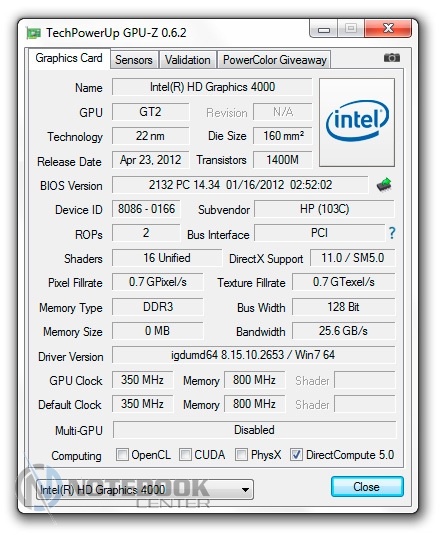The width and height of the screenshot is (443, 535).
Task: Switch to the Sensors tab
Action: pyautogui.click(x=134, y=60)
